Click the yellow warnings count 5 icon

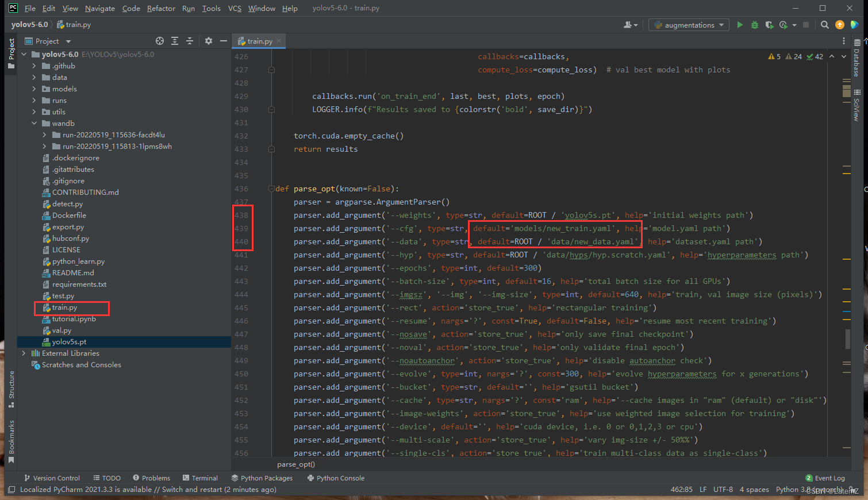774,56
